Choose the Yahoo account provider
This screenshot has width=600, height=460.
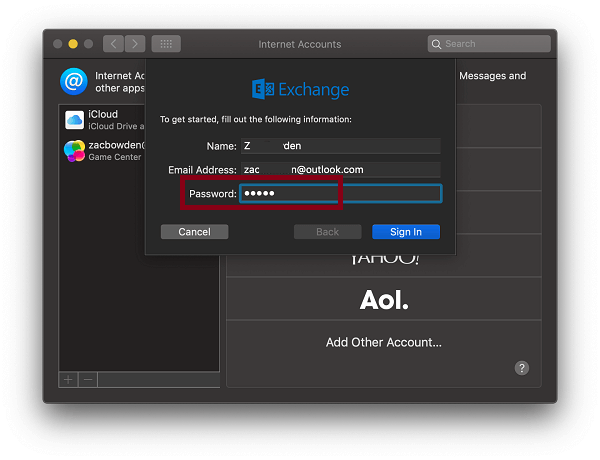pos(384,265)
